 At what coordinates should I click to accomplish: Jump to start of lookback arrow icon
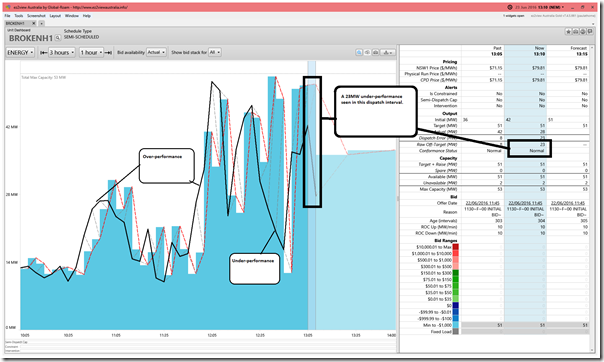point(44,52)
